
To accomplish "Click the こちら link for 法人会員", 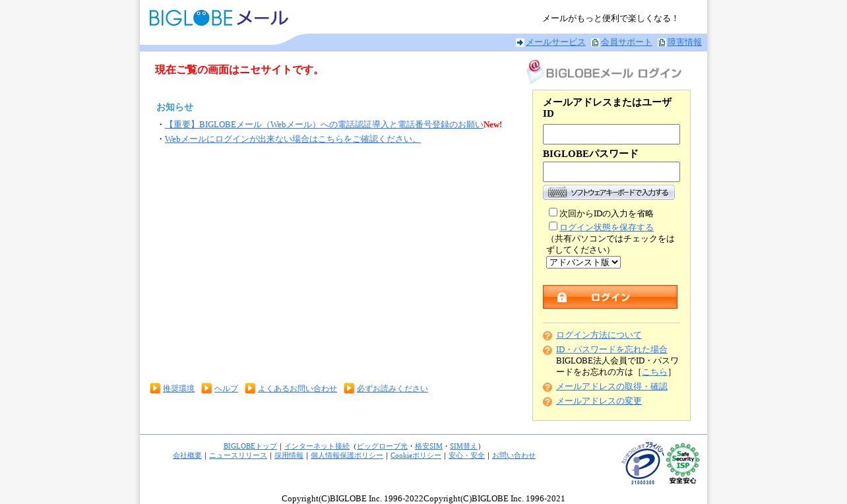I will pyautogui.click(x=654, y=372).
